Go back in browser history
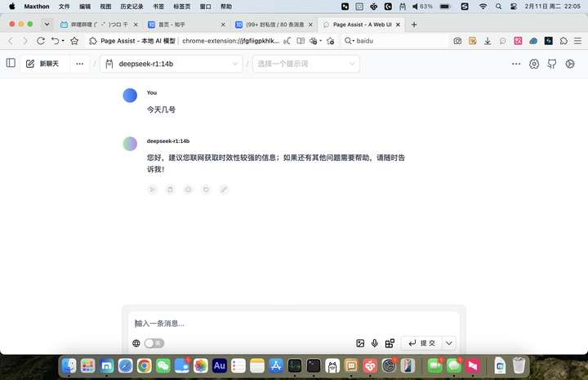 11,41
